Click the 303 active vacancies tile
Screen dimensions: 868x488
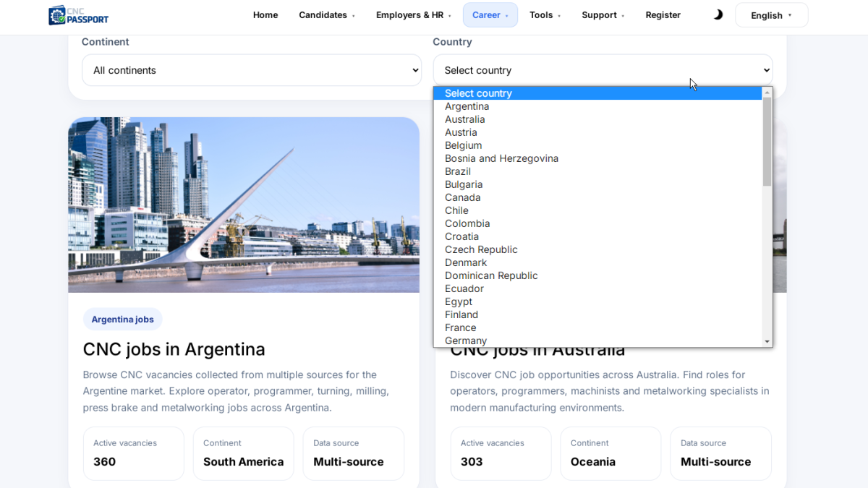(x=501, y=453)
